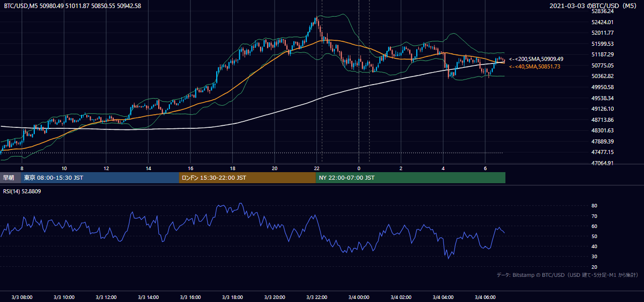Click hour label 22 below the price chart
Screen dimensions: 644x302
(316, 168)
